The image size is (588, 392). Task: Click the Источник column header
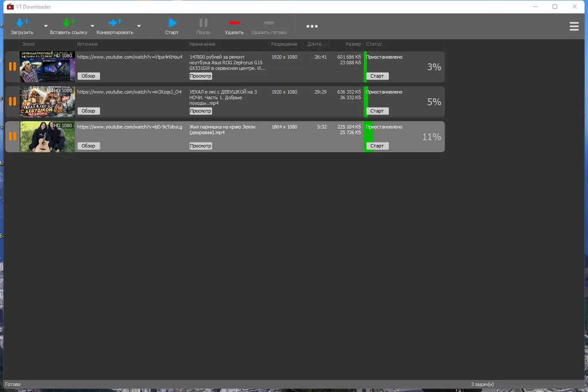click(x=88, y=44)
